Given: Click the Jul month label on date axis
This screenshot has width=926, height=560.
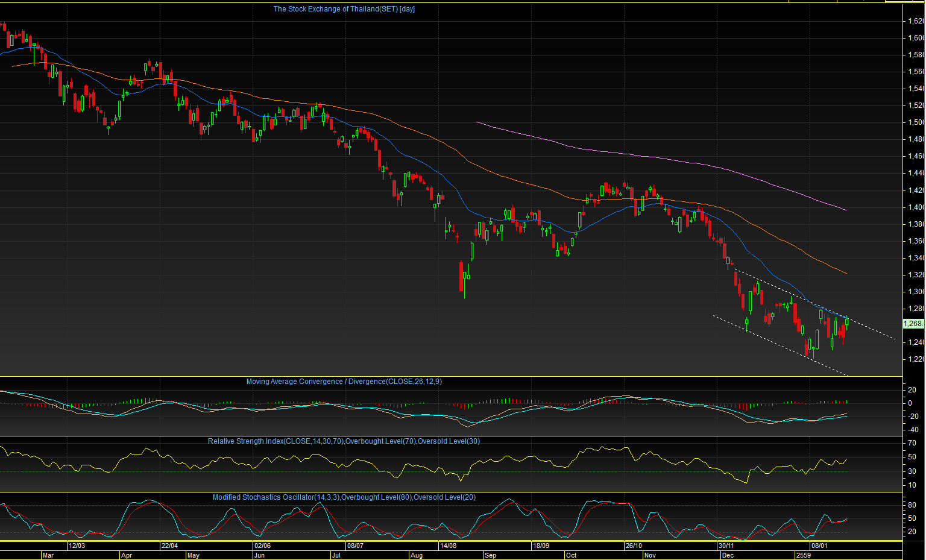Looking at the screenshot, I should pos(336,555).
